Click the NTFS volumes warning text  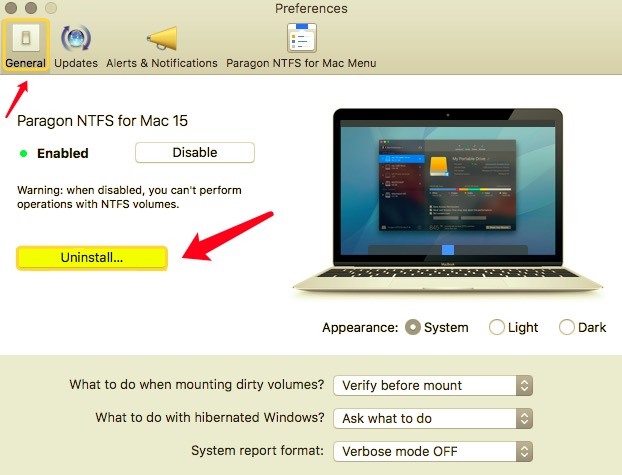tap(129, 197)
